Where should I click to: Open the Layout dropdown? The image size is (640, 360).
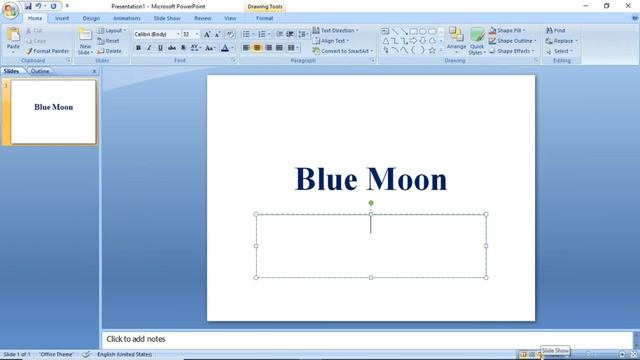[x=112, y=31]
